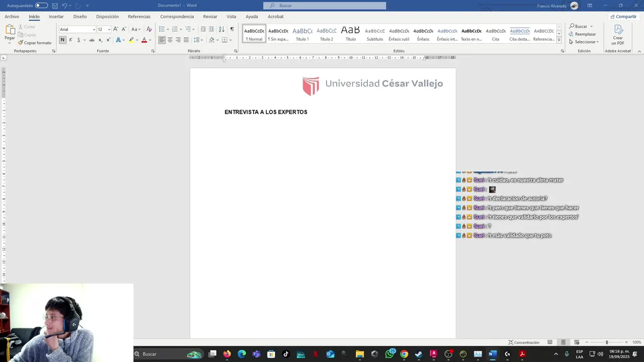Viewport: 644px width, 362px height.
Task: Switch to Acrobat tab
Action: click(x=276, y=17)
